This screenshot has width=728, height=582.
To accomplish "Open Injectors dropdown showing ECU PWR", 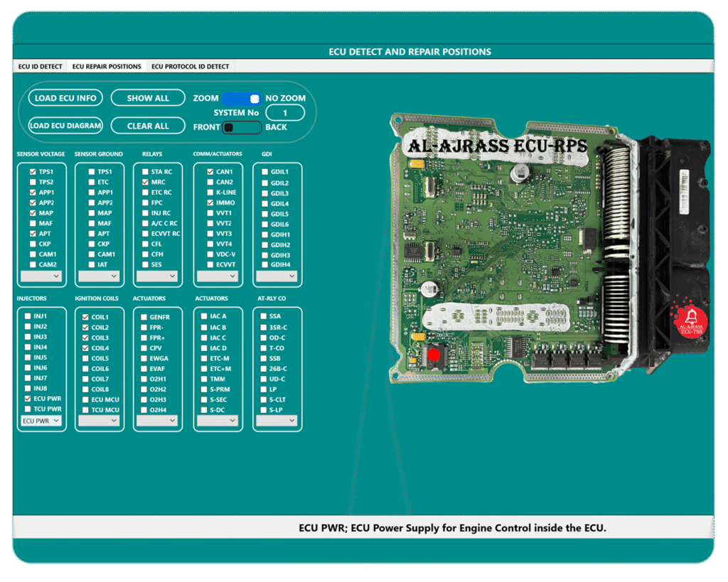I will click(x=41, y=421).
